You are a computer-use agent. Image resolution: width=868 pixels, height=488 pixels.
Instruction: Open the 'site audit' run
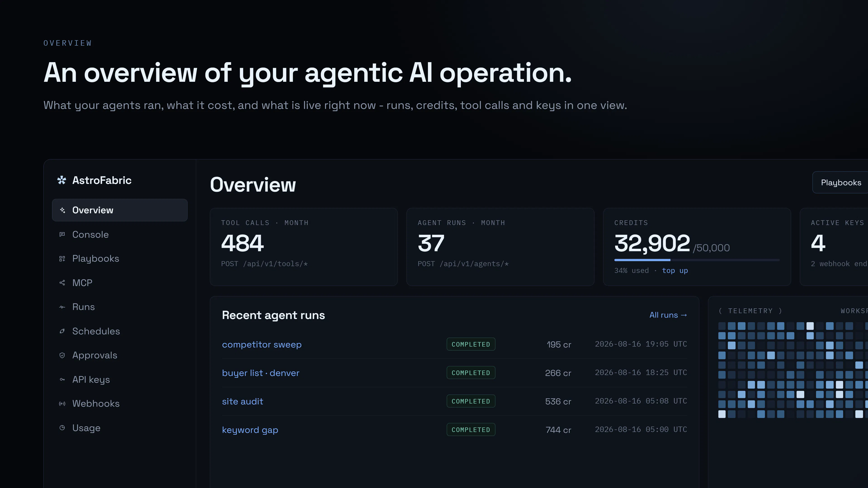click(x=243, y=401)
